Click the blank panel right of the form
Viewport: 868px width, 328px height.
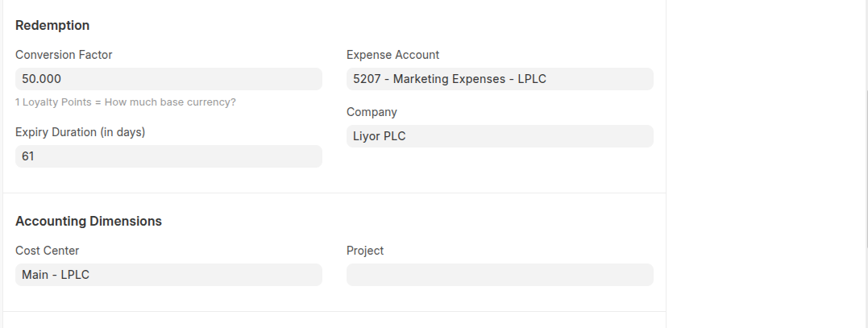(x=766, y=161)
